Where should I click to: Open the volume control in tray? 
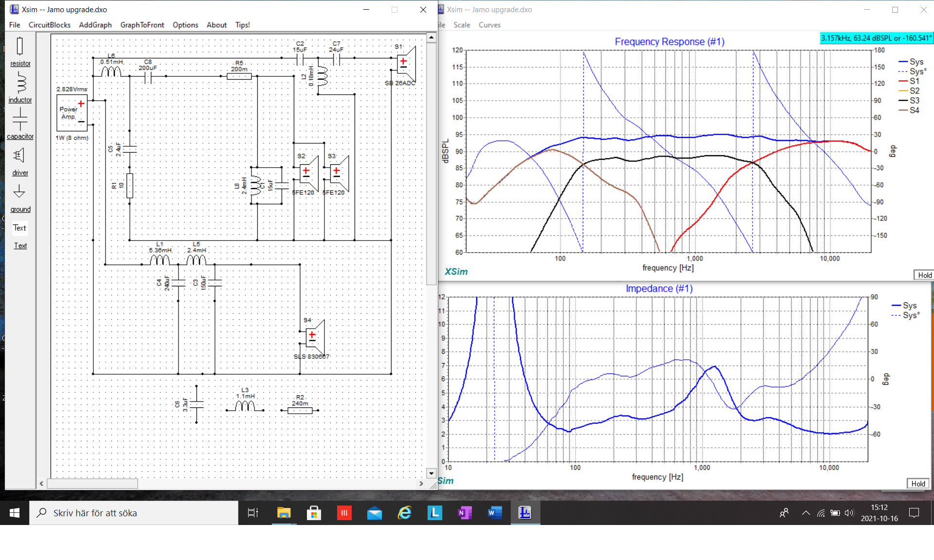[x=849, y=513]
